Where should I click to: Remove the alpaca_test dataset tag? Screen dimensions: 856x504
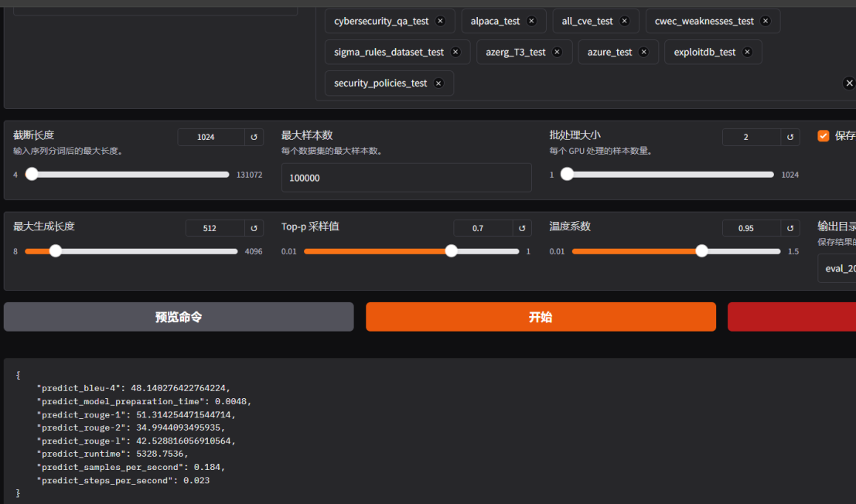pyautogui.click(x=531, y=22)
